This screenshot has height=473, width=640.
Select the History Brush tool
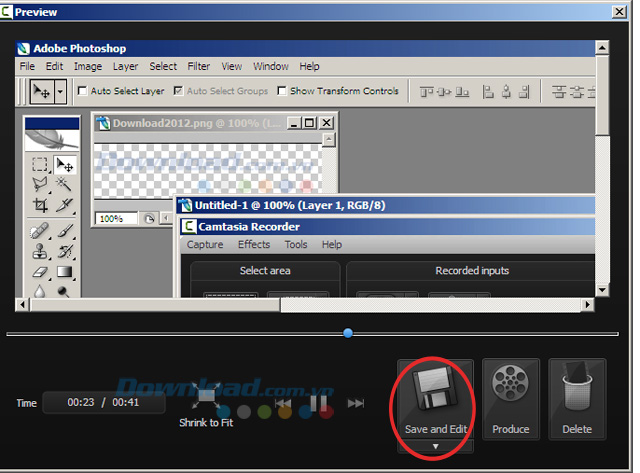(65, 251)
